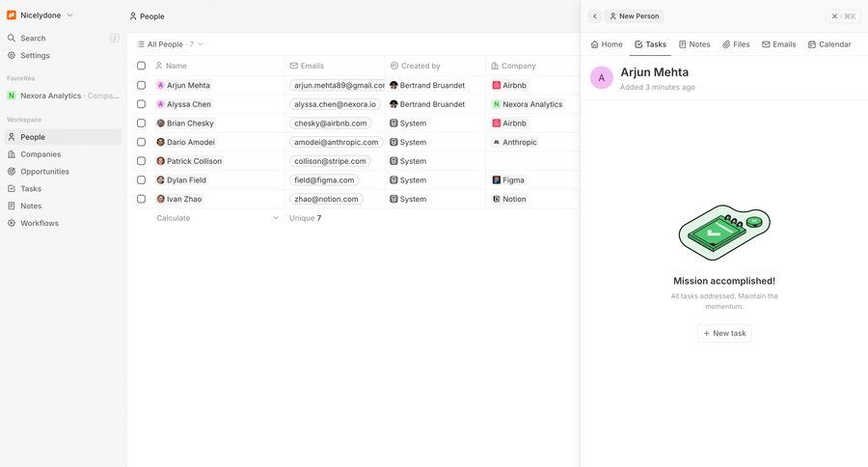Click email collison@stripe.com
The width and height of the screenshot is (868, 467).
[x=330, y=161]
